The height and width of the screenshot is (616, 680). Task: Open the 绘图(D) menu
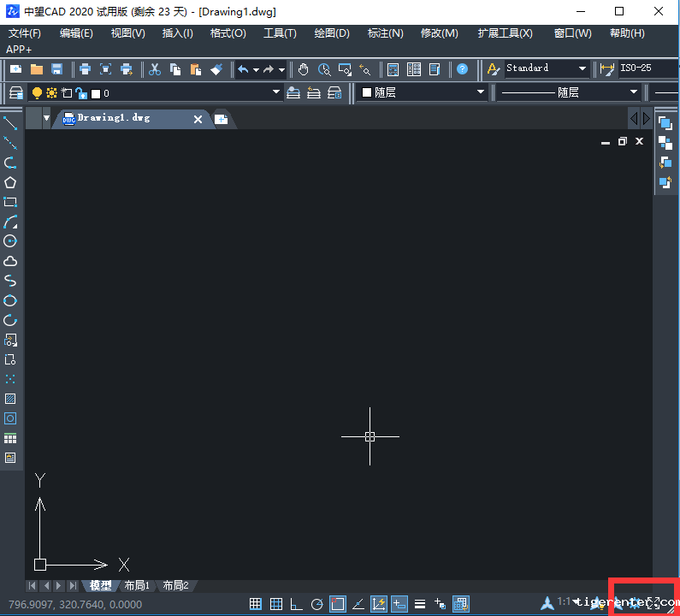(332, 33)
